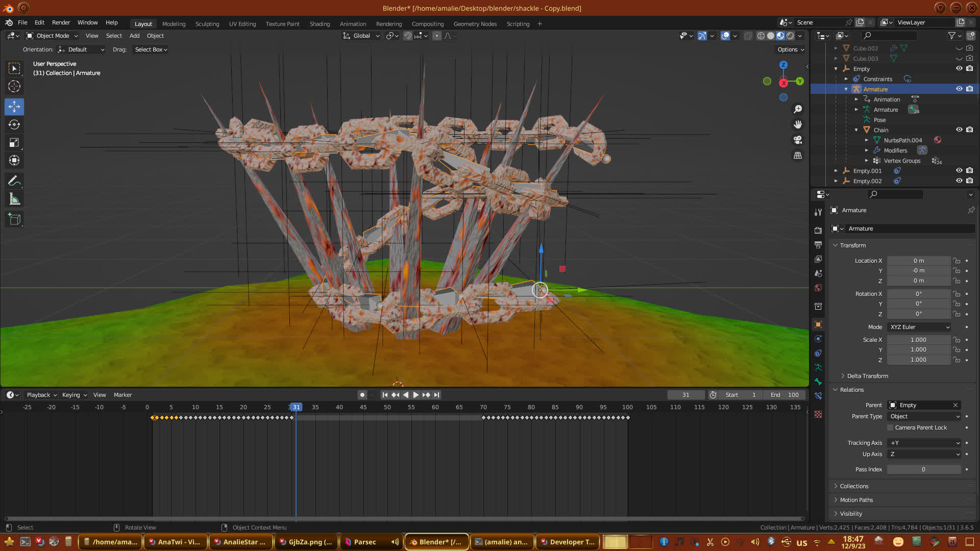Open the Object Mode dropdown
The height and width of the screenshot is (551, 980).
tap(52, 36)
